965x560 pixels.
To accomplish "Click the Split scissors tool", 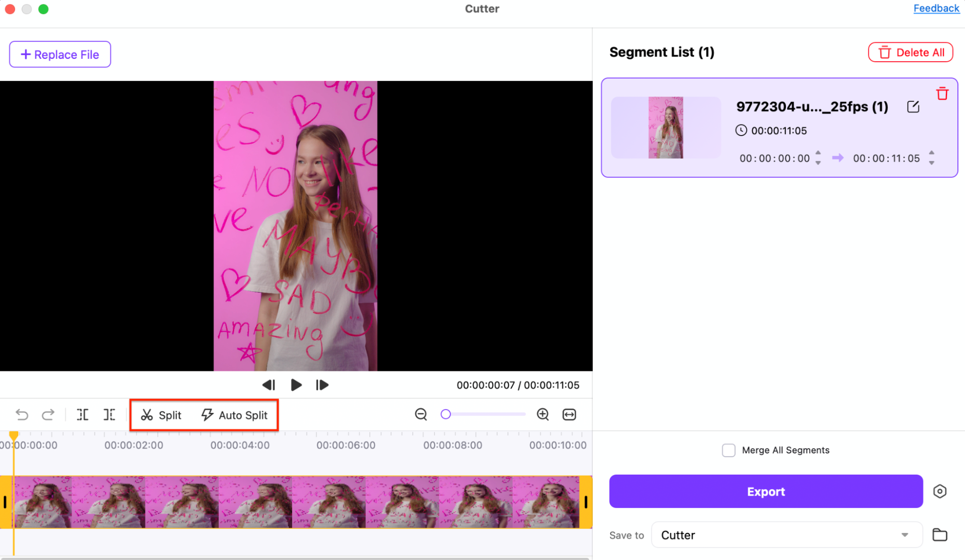I will (161, 415).
